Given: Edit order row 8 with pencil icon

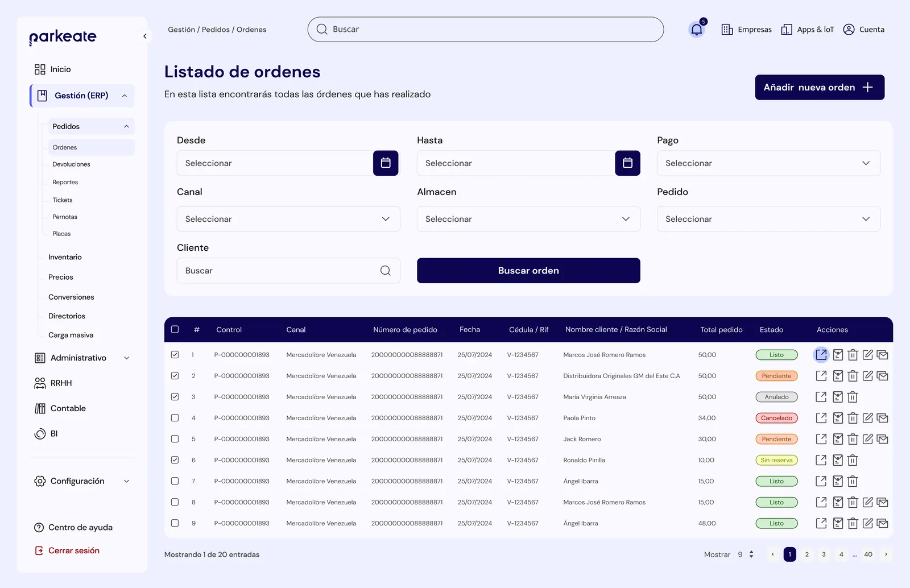Looking at the screenshot, I should 868,502.
